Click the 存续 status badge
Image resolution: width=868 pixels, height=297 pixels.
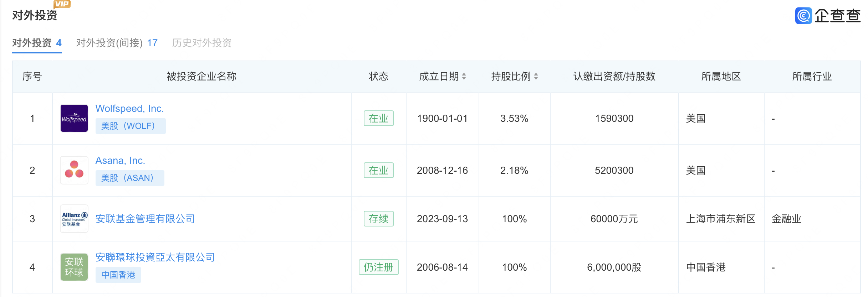click(x=378, y=219)
